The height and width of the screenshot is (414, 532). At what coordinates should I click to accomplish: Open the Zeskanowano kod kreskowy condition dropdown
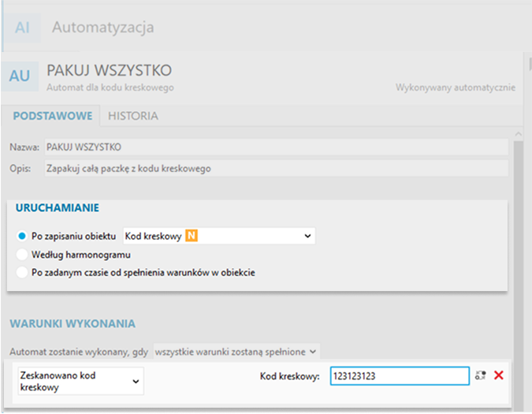pyautogui.click(x=80, y=381)
